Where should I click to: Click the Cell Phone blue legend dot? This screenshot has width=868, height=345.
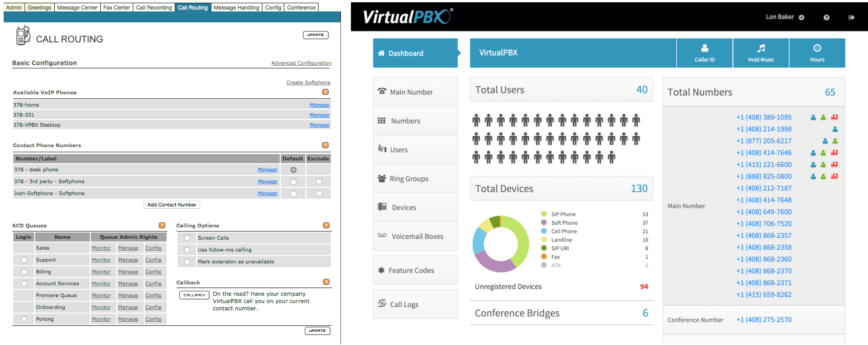pos(544,231)
